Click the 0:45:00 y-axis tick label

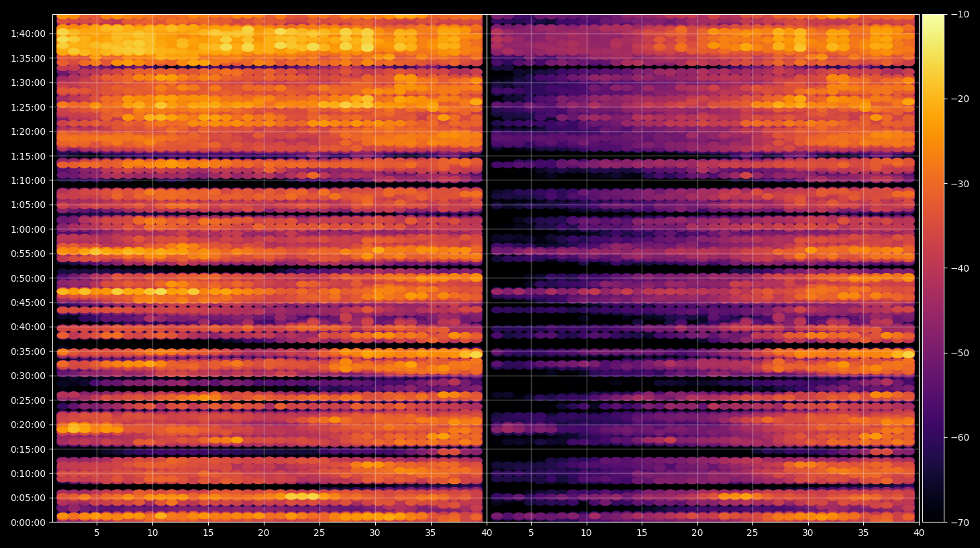28,303
